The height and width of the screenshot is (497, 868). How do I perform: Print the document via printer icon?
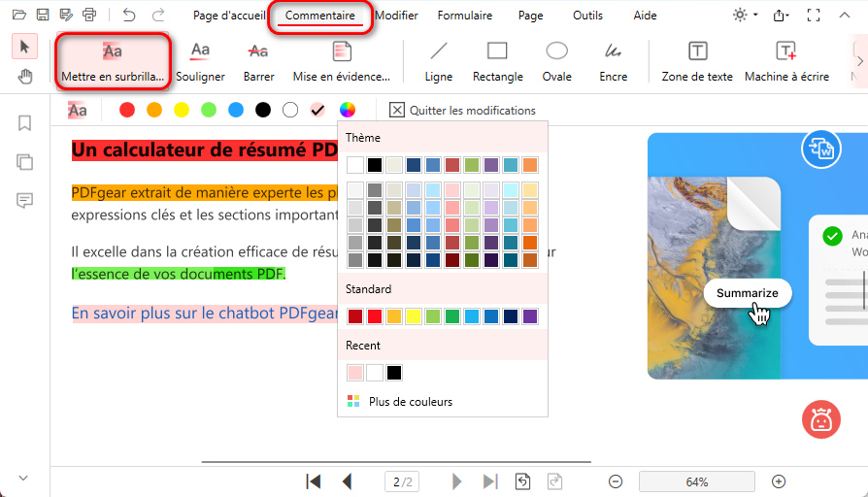coord(89,15)
